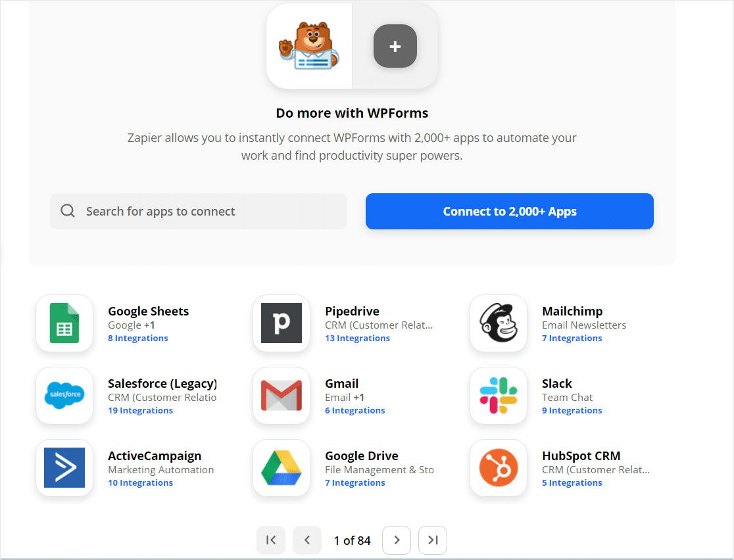This screenshot has width=734, height=560.
Task: Go to first page of app list
Action: tap(270, 540)
